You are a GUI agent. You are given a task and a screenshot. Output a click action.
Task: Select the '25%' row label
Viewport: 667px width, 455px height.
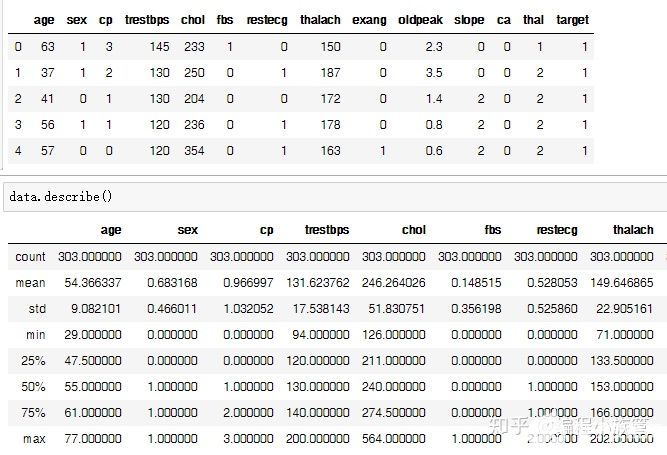click(x=33, y=361)
